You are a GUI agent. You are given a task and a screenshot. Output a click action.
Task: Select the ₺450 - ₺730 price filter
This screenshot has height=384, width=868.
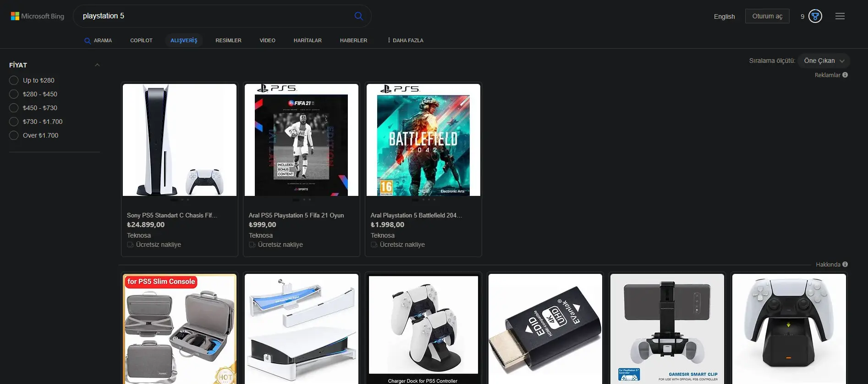click(x=14, y=108)
